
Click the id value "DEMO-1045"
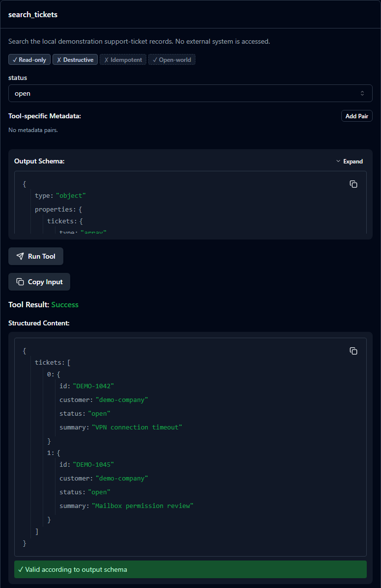[93, 465]
